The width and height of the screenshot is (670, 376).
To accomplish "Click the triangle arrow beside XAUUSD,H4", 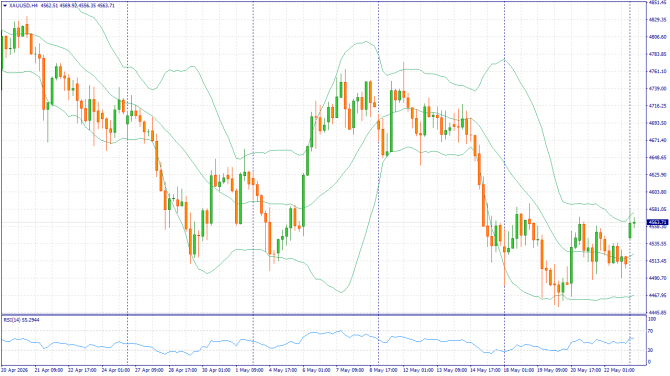I will (5, 6).
